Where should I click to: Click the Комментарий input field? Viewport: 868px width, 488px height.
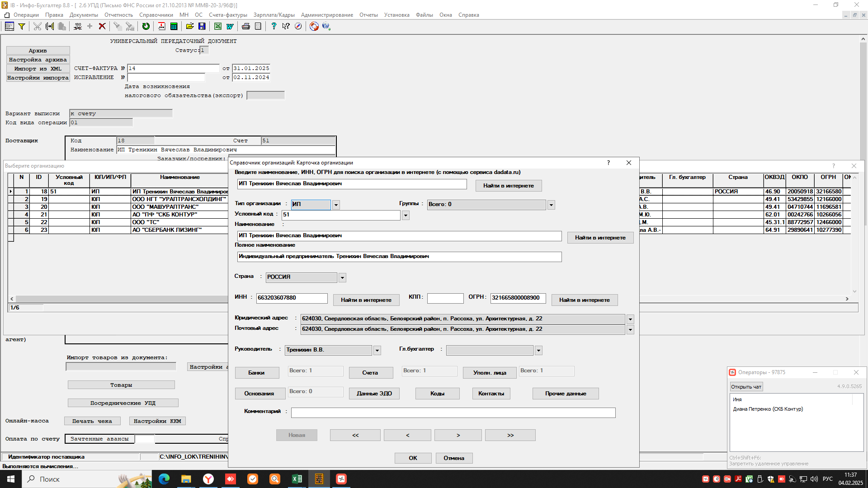click(453, 413)
